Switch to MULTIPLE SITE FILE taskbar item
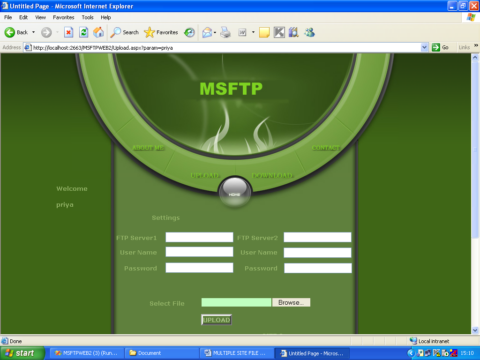Image resolution: width=480 pixels, height=360 pixels. 236,353
